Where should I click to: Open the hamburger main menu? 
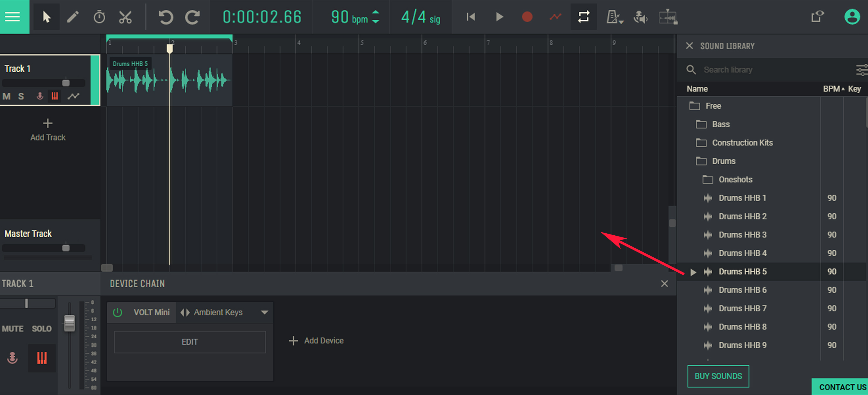pyautogui.click(x=13, y=17)
